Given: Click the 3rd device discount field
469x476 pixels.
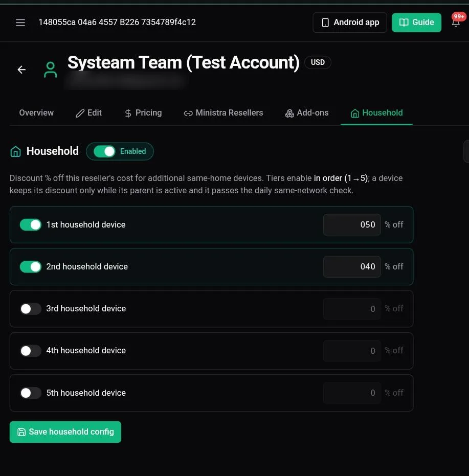Looking at the screenshot, I should (352, 309).
